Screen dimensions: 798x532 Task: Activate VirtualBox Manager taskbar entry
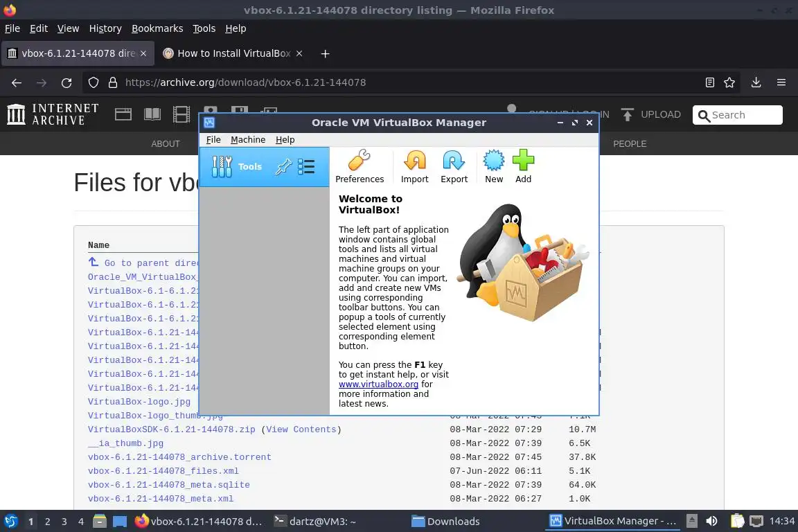(x=613, y=521)
